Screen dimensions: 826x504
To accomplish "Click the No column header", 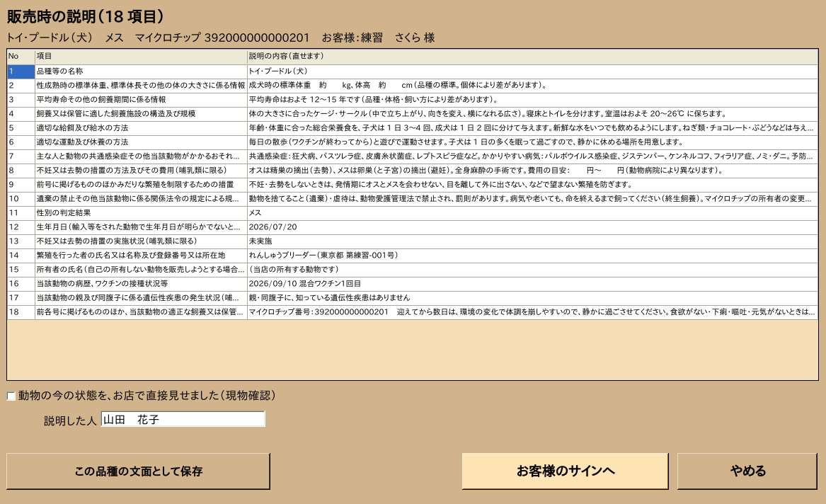I will (x=21, y=57).
